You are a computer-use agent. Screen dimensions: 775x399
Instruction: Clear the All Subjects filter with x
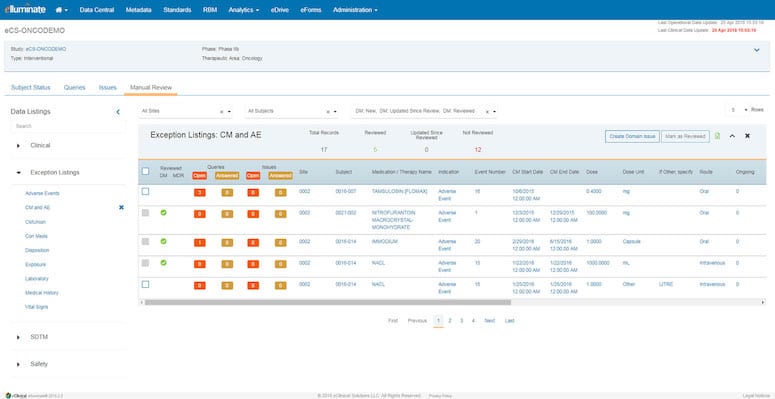pos(328,112)
